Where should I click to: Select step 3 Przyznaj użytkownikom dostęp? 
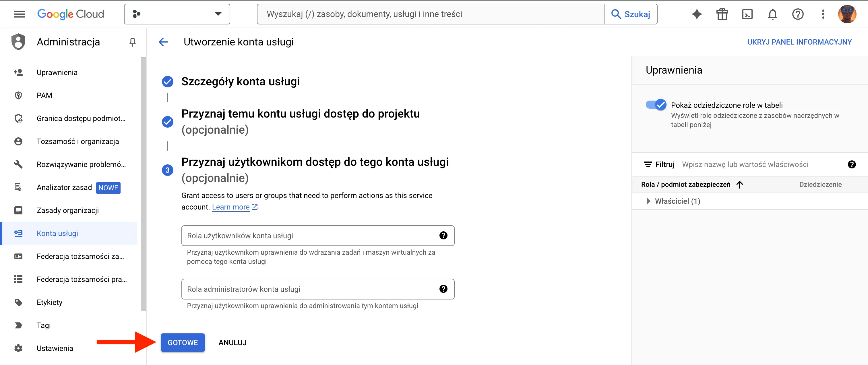[x=315, y=170]
